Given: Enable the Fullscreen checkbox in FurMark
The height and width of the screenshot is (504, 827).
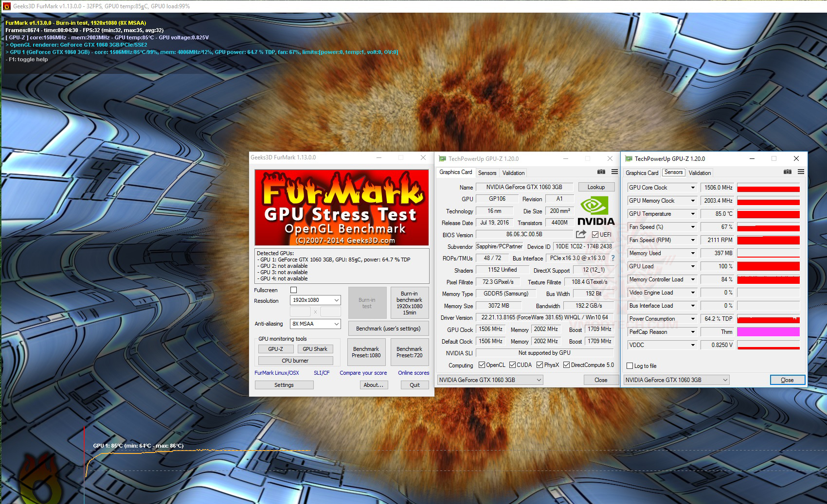Looking at the screenshot, I should point(293,290).
